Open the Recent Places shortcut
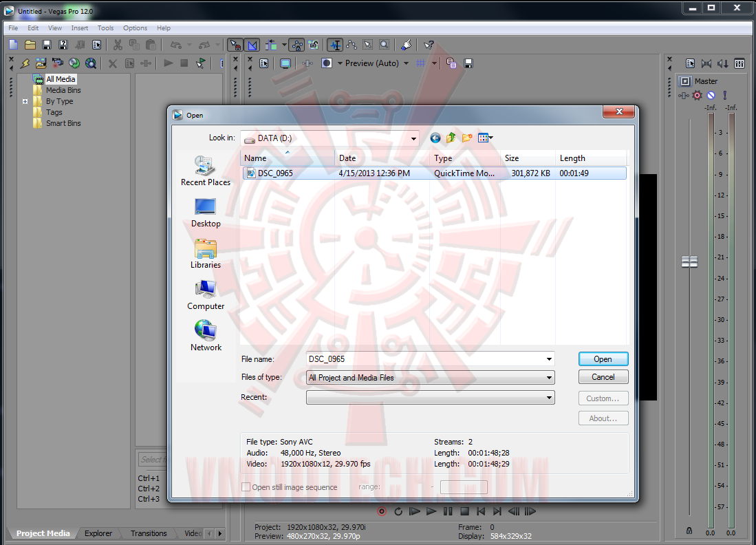 pyautogui.click(x=206, y=171)
